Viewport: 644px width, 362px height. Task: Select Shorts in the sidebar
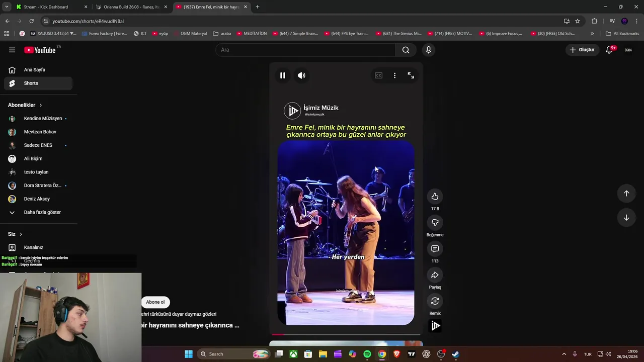38,83
